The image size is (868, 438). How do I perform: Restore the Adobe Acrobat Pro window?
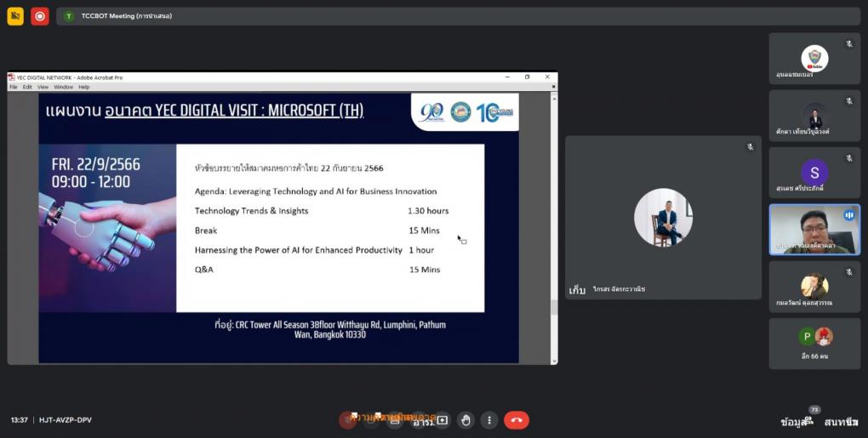[x=527, y=77]
